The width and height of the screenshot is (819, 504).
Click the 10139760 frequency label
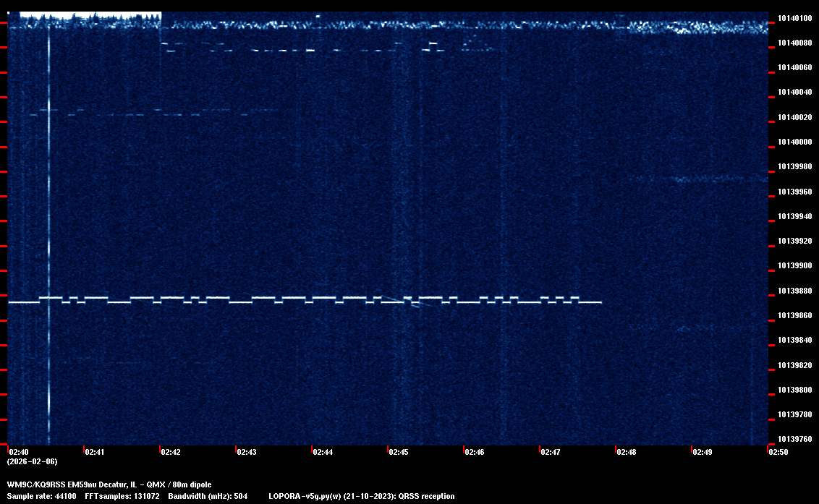[795, 440]
